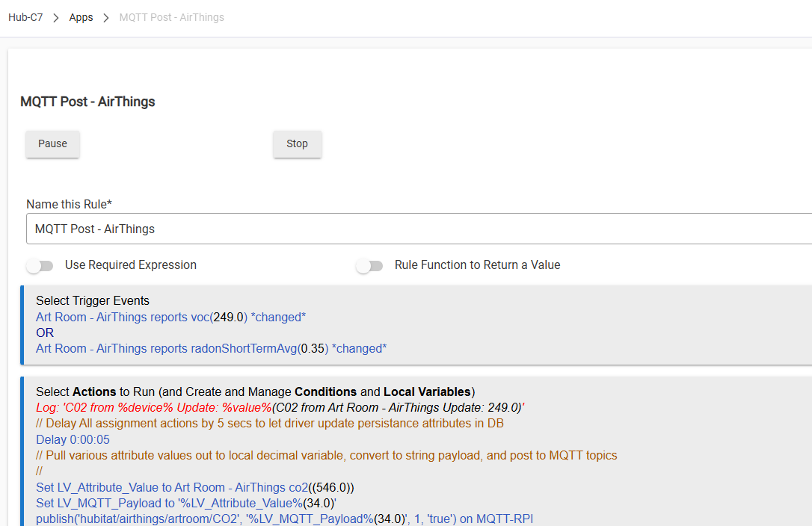Screen dimensions: 812x526
Task: Go to Apps breadcrumb
Action: point(81,18)
